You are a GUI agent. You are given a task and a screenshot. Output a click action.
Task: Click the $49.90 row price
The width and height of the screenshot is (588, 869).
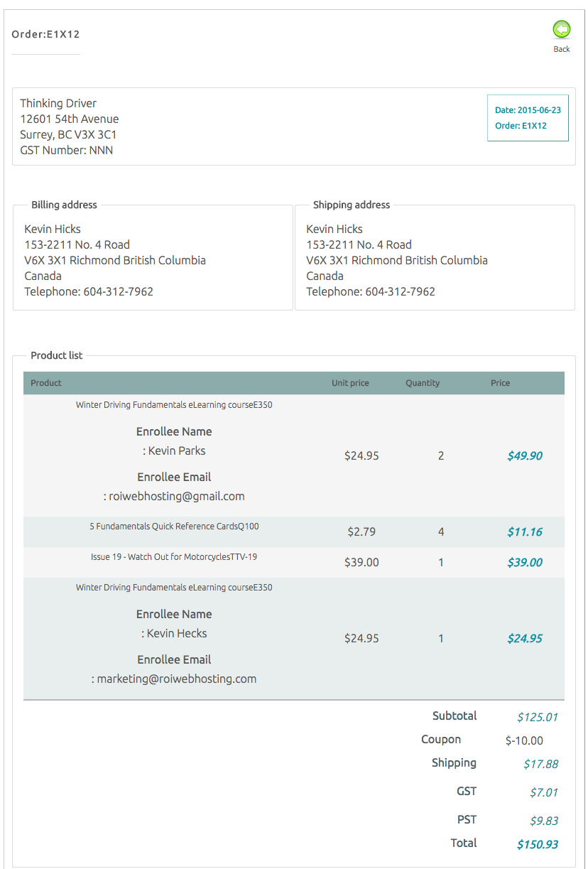tap(525, 456)
